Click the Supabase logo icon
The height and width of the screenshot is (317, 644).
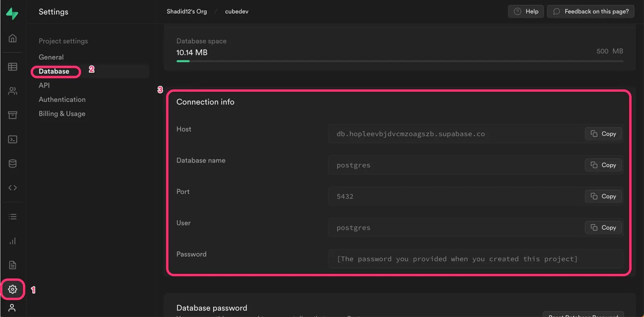pos(12,13)
